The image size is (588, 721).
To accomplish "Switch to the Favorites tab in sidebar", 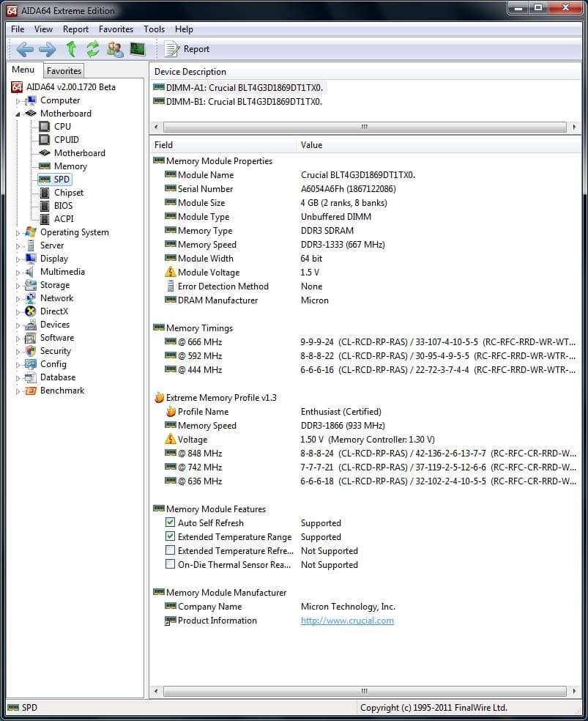I will (64, 70).
